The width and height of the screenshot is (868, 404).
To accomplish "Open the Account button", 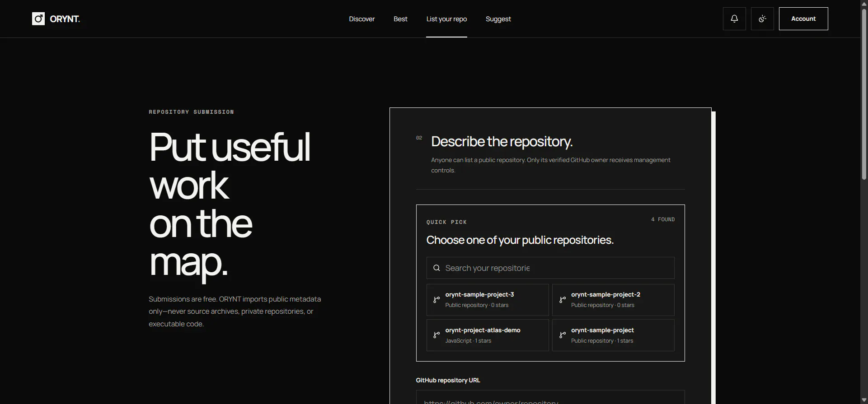I will click(x=803, y=19).
